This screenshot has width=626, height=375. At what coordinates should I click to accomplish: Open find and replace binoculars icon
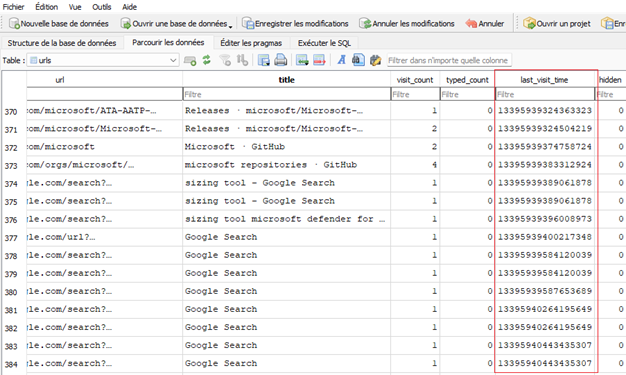(358, 60)
